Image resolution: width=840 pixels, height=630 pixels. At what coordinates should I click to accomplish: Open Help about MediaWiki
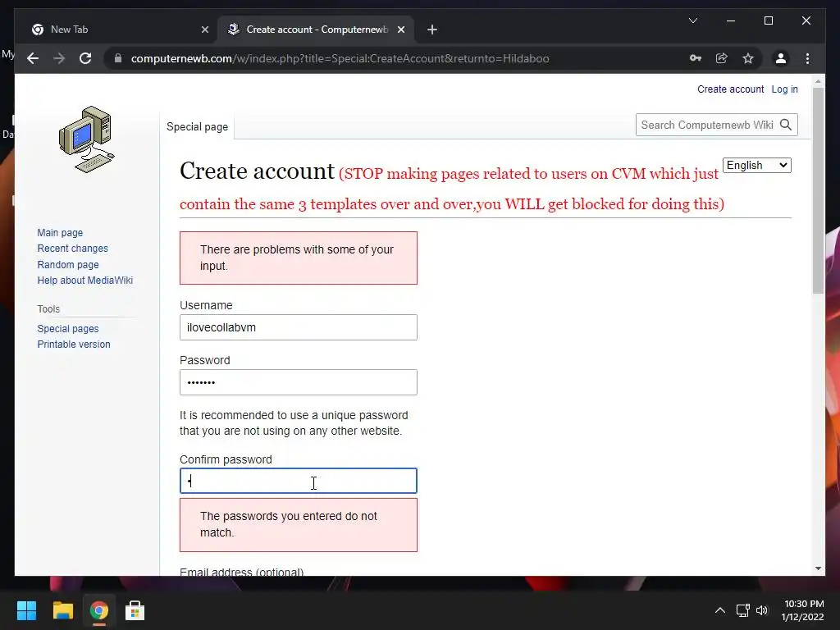[84, 281]
